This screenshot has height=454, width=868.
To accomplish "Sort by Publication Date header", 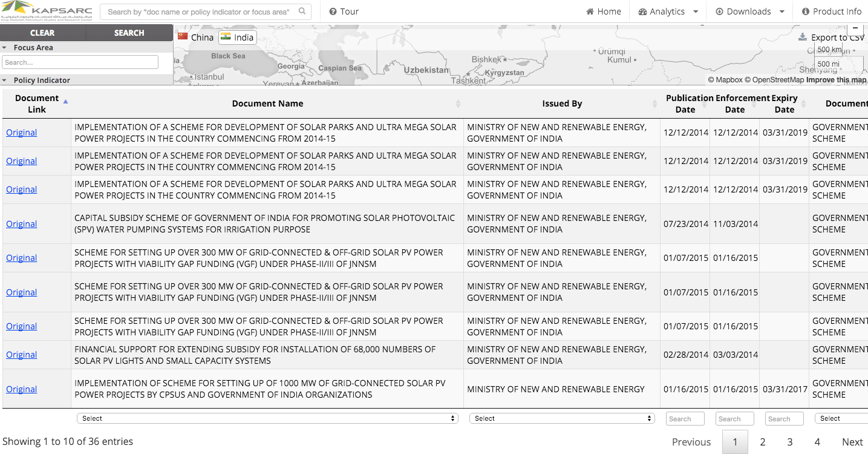I will (685, 104).
